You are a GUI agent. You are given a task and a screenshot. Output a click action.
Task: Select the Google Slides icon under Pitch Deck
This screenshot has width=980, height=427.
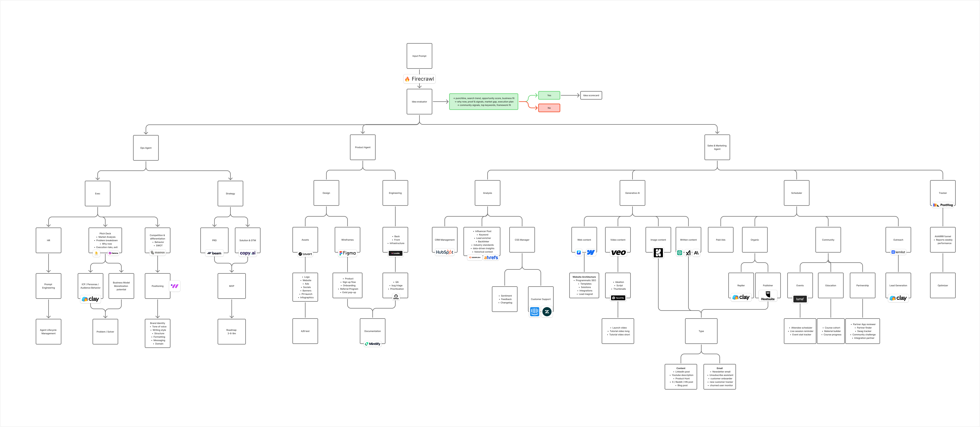(x=96, y=253)
